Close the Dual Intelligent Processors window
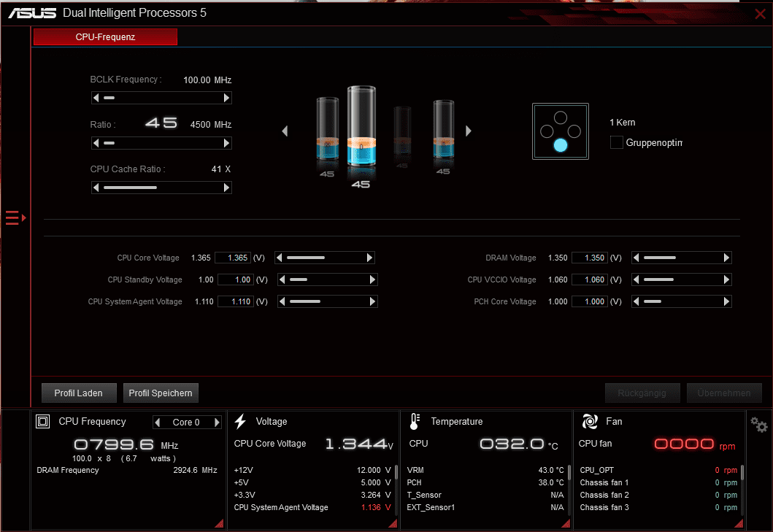 tap(760, 14)
